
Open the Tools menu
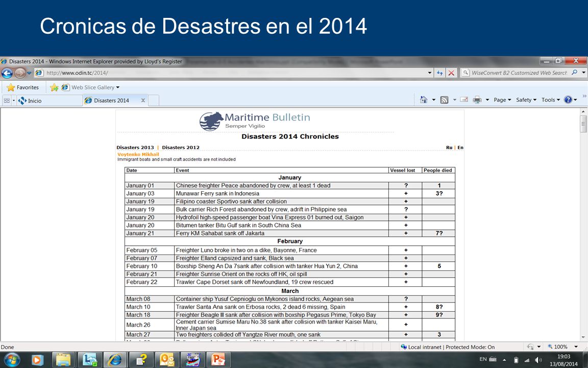551,100
